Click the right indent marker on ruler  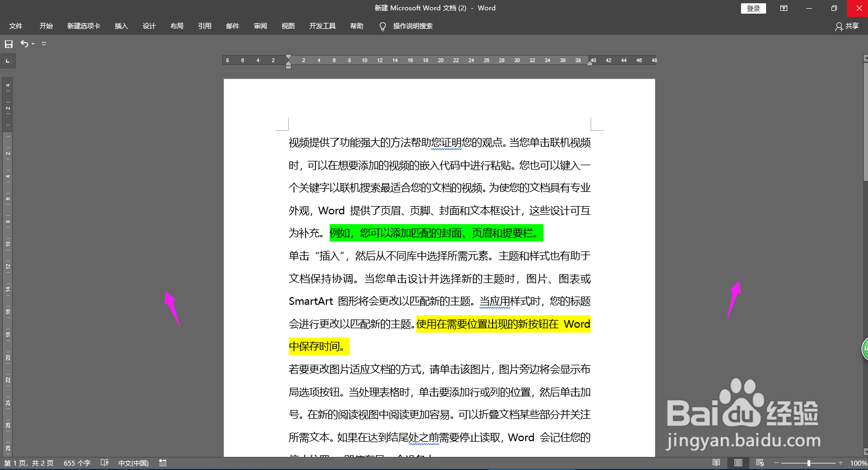590,63
